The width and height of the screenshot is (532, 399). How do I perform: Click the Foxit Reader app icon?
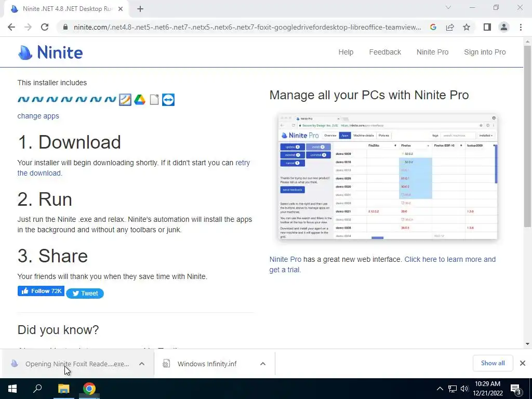(x=125, y=100)
